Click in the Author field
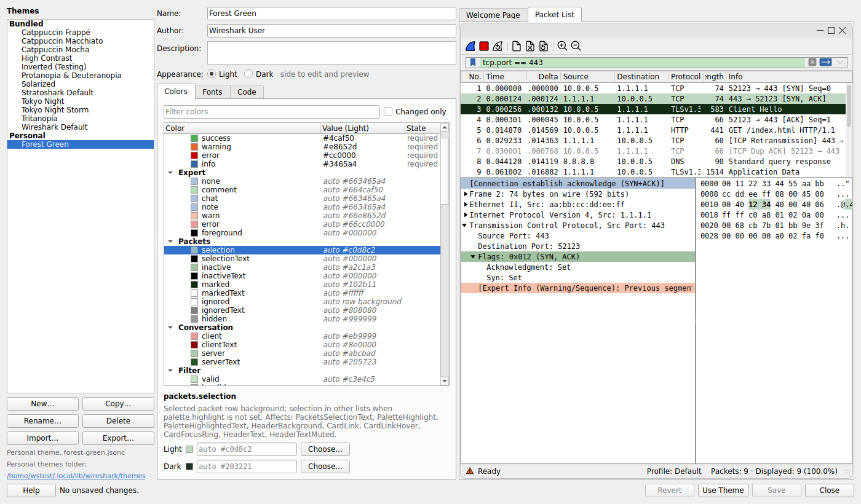 click(331, 30)
